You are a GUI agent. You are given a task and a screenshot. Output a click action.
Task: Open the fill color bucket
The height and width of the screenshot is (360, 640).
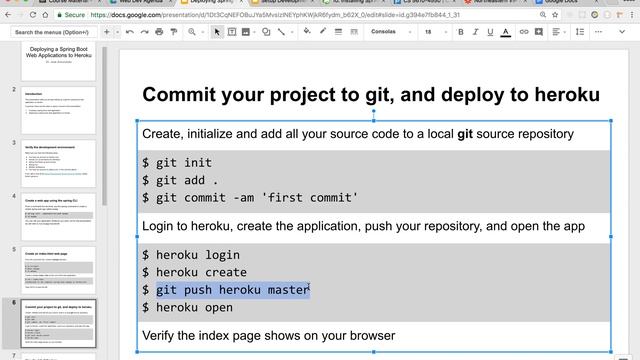tap(307, 31)
